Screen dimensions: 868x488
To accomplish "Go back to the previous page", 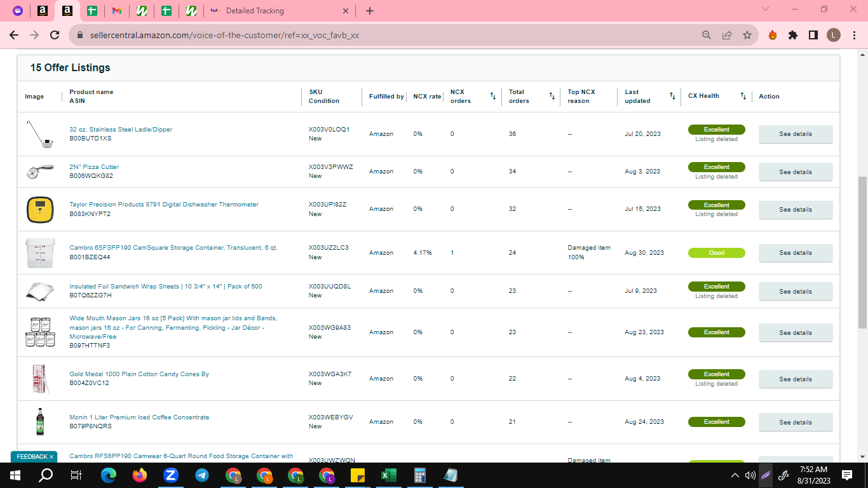I will tap(14, 35).
